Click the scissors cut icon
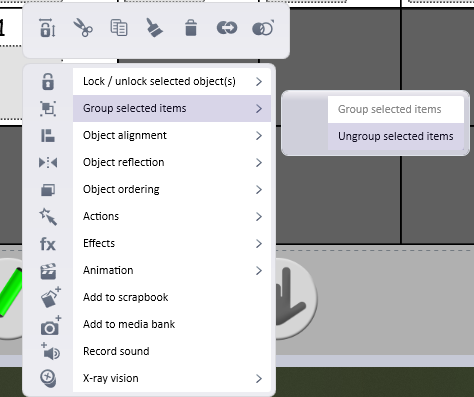 pos(83,28)
